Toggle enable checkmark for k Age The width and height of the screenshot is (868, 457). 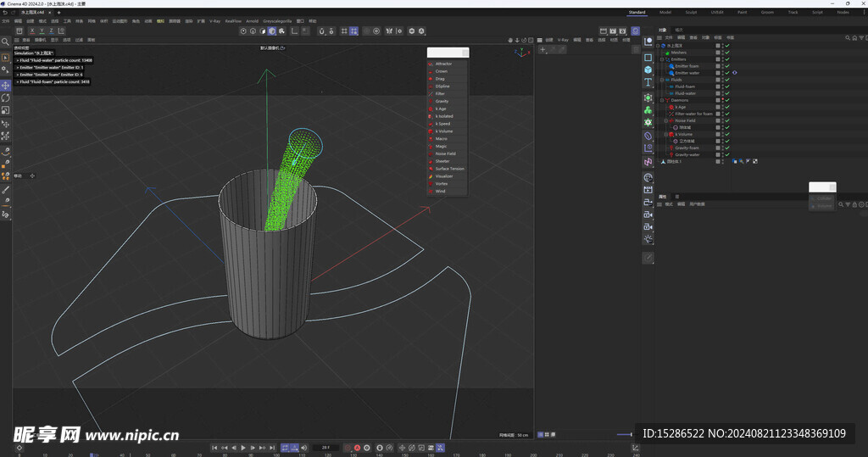[x=727, y=107]
